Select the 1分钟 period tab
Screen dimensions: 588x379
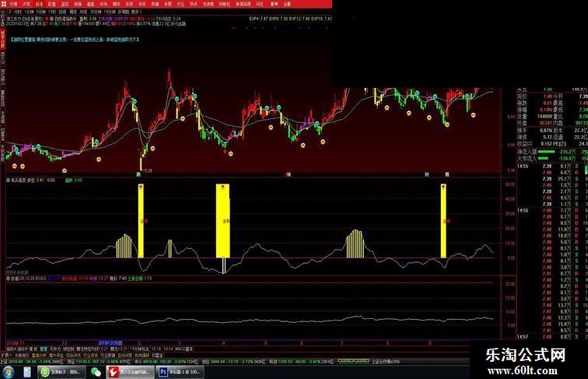coord(27,12)
